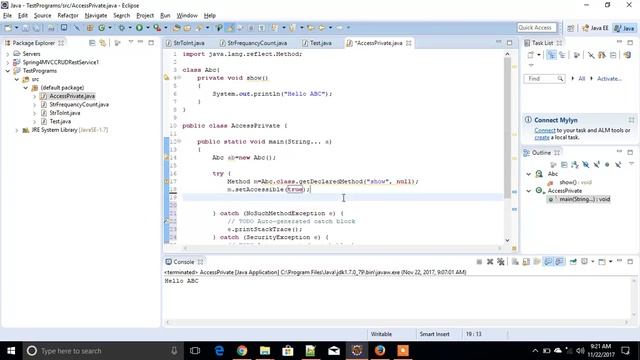Collapse the AccessPrivate class in Outline
This screenshot has width=640, height=360.
pyautogui.click(x=529, y=191)
